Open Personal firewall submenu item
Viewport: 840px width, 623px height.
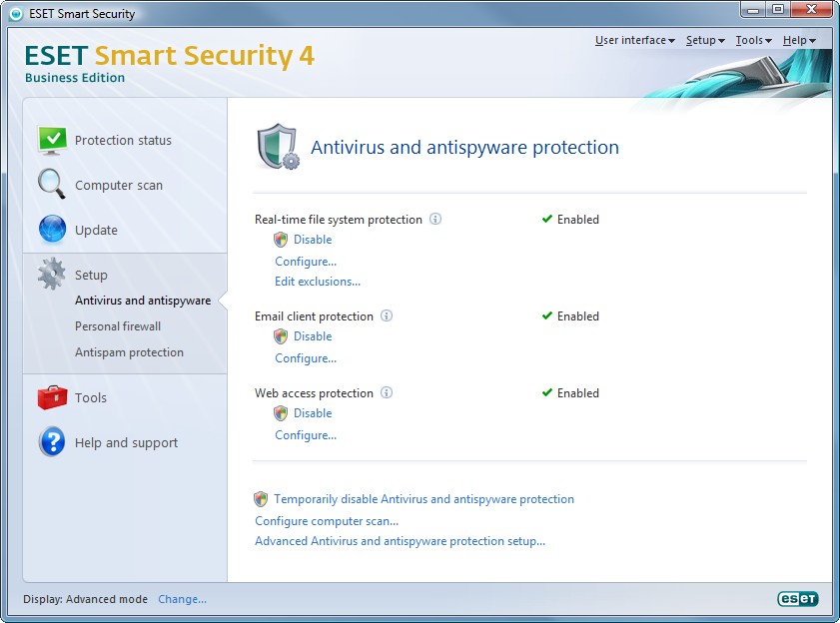tap(117, 326)
